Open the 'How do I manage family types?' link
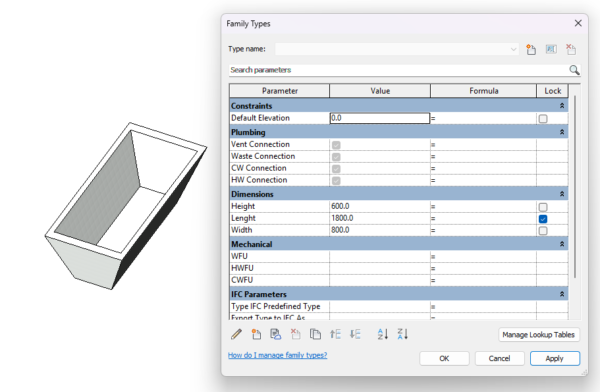The width and height of the screenshot is (600, 392). click(x=277, y=355)
